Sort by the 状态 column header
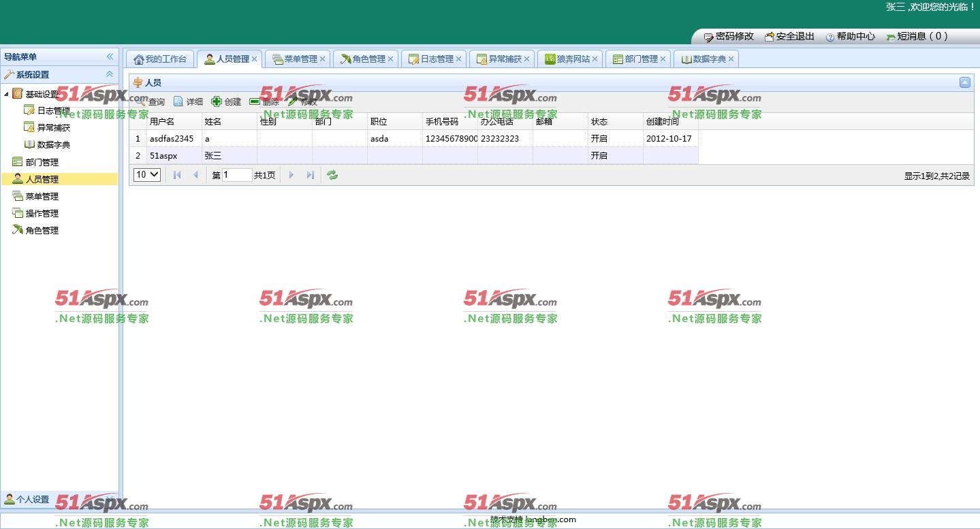The image size is (980, 529). [616, 122]
